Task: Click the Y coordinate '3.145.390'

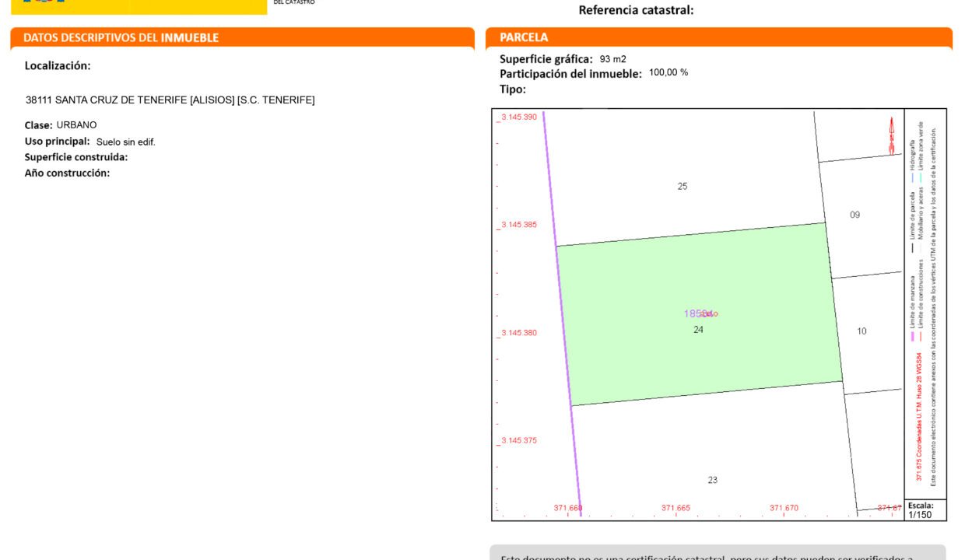Action: click(x=519, y=117)
